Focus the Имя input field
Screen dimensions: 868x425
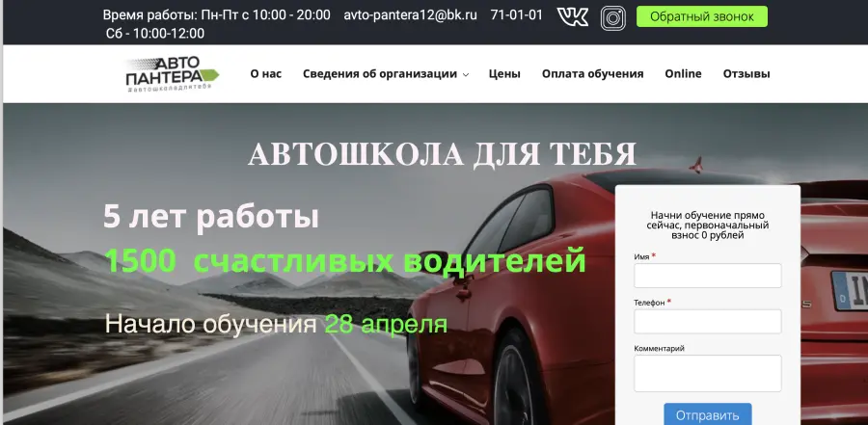point(707,276)
